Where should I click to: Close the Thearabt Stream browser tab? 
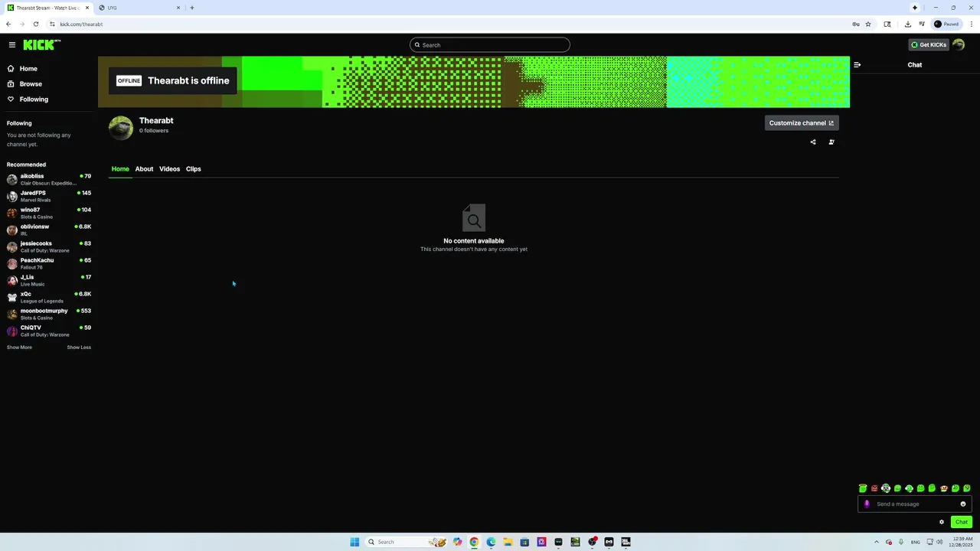click(x=87, y=8)
